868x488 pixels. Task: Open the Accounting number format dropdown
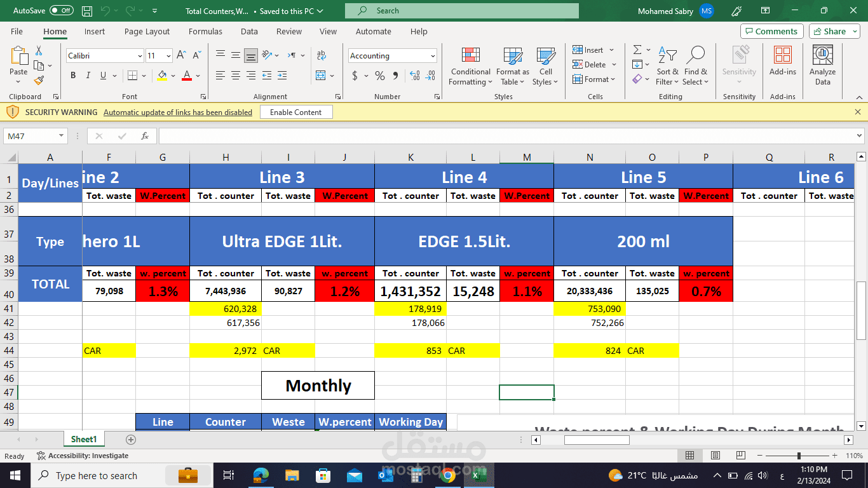tap(433, 56)
